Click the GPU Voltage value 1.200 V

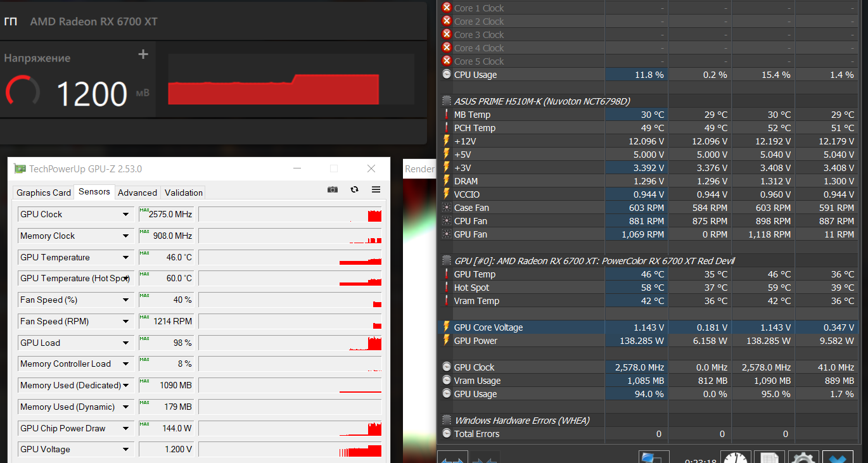(x=166, y=449)
